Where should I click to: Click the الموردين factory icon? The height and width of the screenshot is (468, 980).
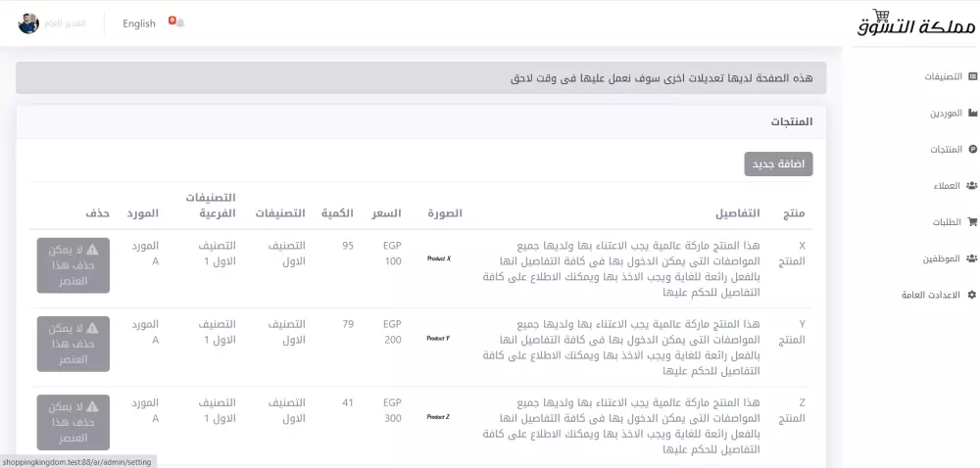click(x=972, y=113)
